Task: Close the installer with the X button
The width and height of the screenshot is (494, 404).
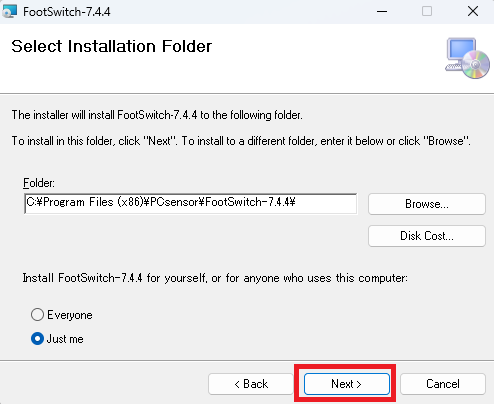Action: [473, 12]
